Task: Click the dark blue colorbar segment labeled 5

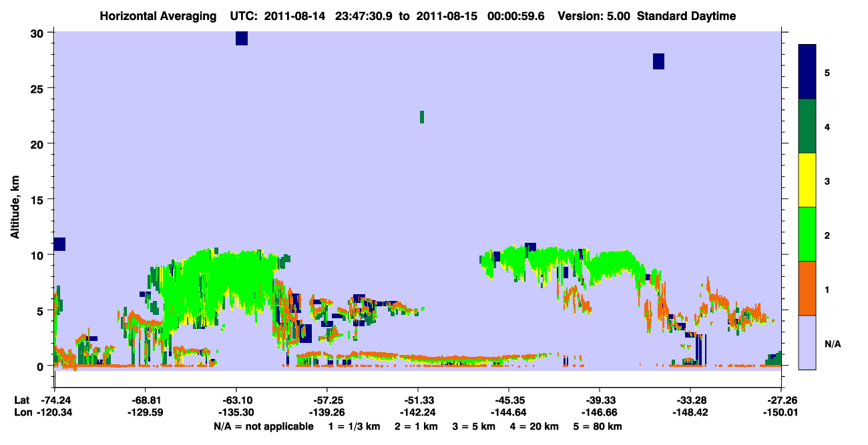Action: point(807,72)
